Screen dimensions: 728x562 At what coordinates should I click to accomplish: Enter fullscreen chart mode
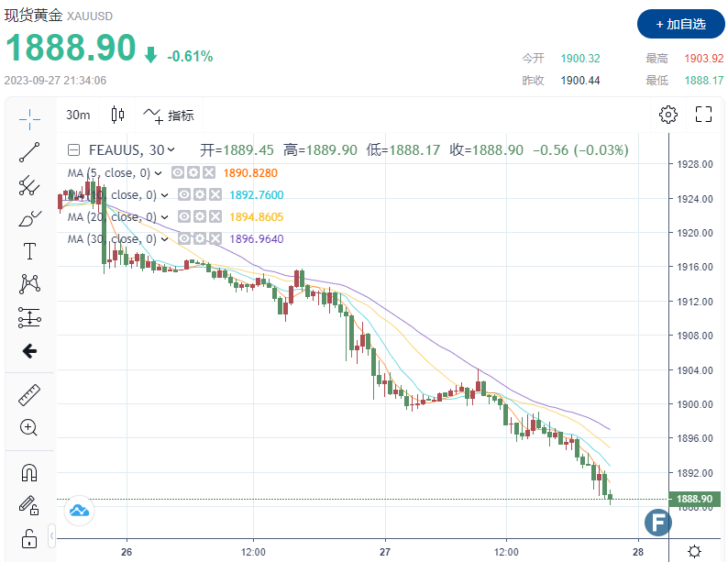click(704, 115)
